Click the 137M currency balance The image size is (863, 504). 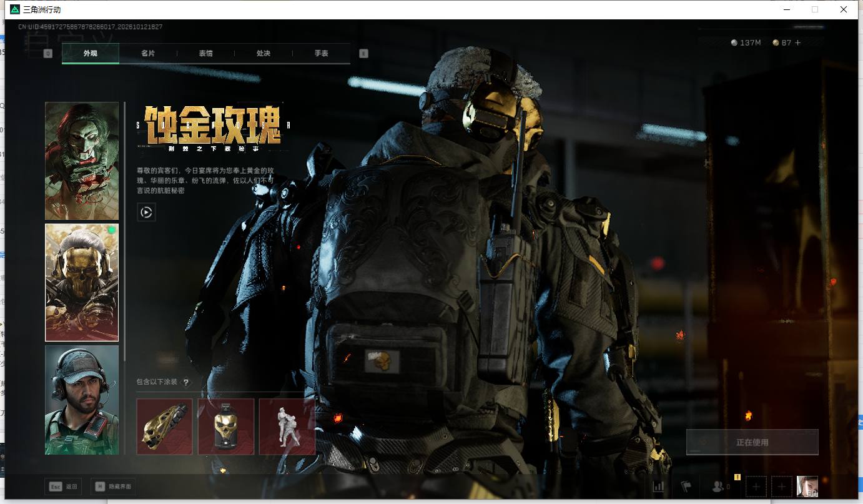pyautogui.click(x=746, y=42)
